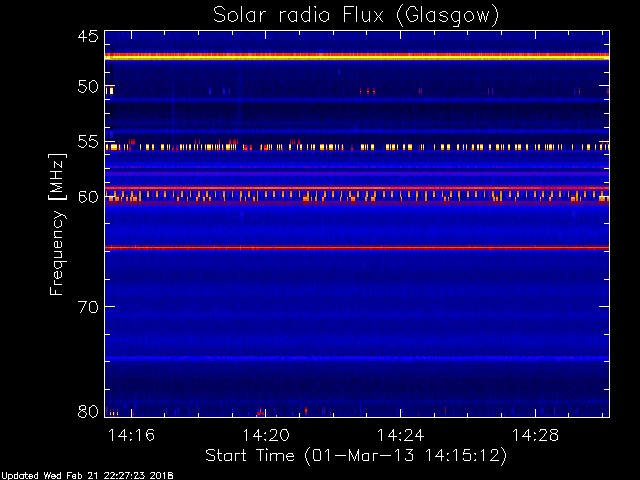Select the 50 frequency tick label
Screen dimensions: 640x480
(88, 87)
